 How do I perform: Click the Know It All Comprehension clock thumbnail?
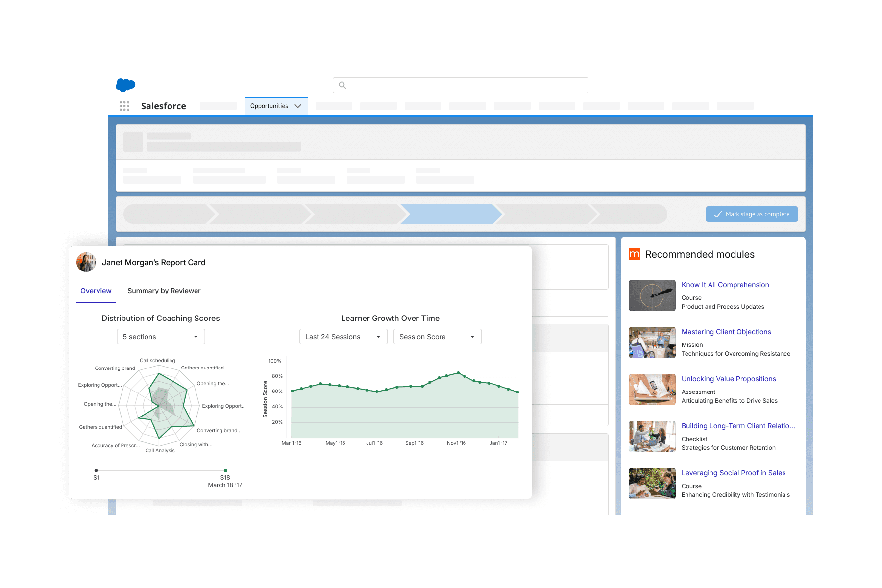tap(652, 295)
